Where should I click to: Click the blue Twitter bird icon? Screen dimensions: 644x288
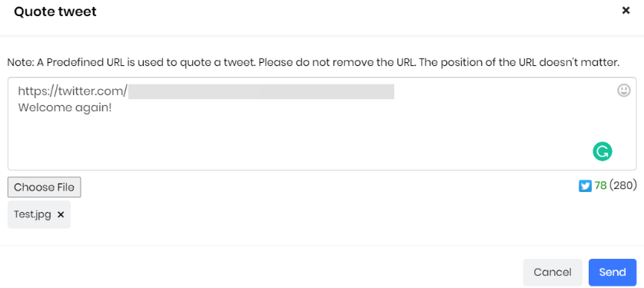pos(585,187)
